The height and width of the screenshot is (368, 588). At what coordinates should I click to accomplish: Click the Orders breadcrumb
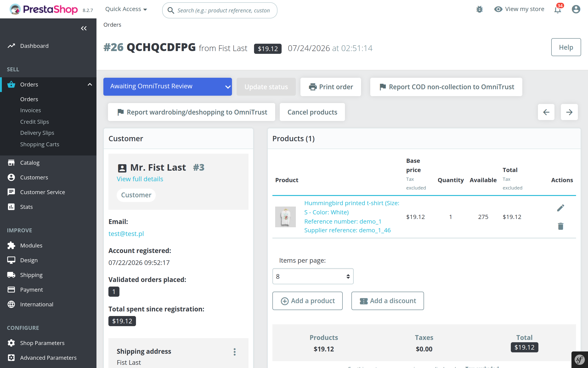(x=112, y=25)
